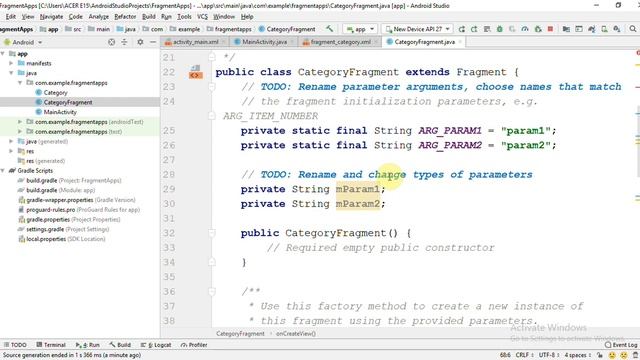Collapse the Gradle Scripts node

[3, 171]
